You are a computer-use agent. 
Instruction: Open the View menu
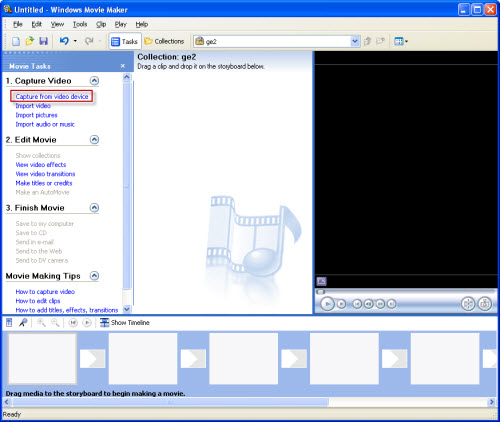57,24
